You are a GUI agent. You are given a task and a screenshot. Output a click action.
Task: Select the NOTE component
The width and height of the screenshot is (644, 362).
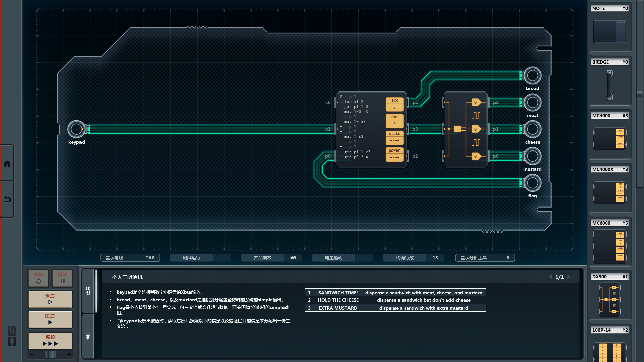[609, 32]
